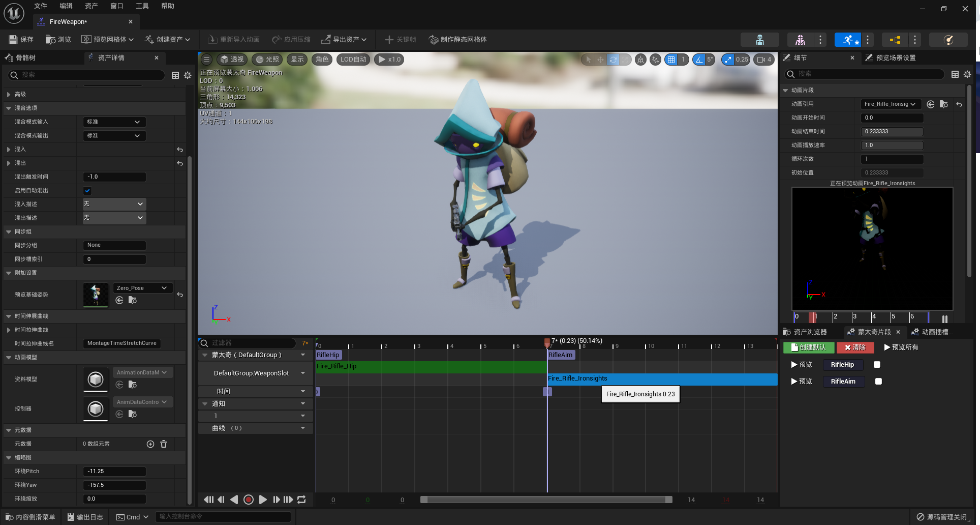Toggle 启用自动混出 checkbox

[x=87, y=191]
